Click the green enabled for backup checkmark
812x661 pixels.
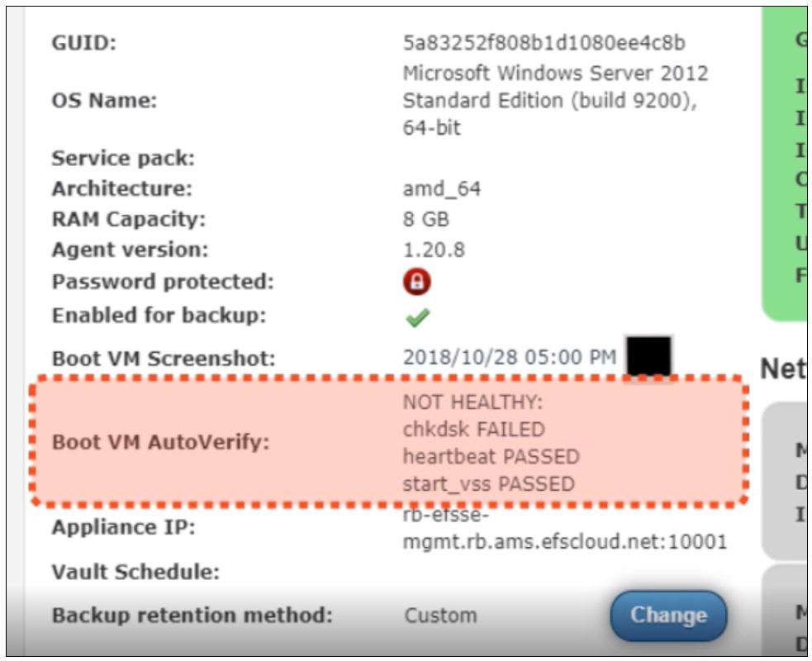click(x=417, y=317)
